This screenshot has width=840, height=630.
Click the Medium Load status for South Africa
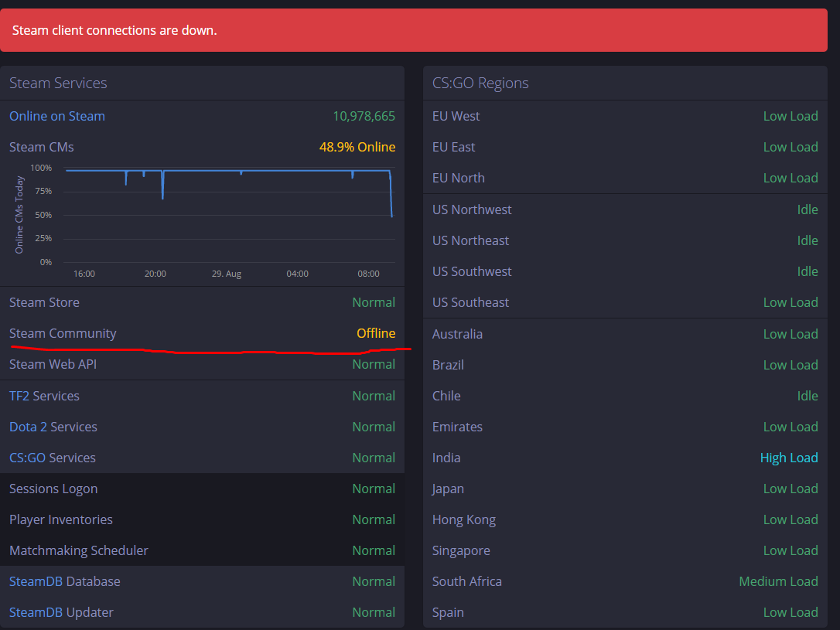pos(778,582)
